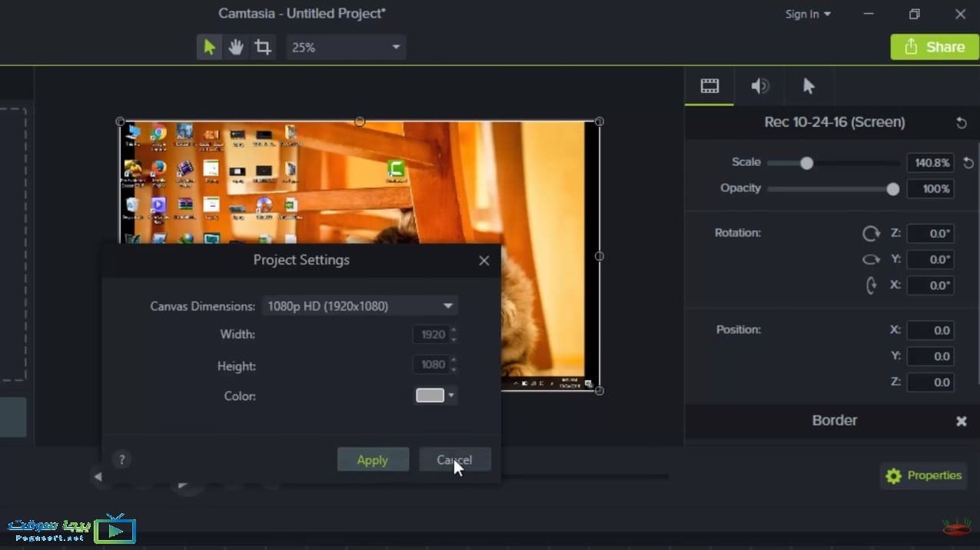Select the hand Pan tool
This screenshot has height=550, width=980.
pos(236,48)
